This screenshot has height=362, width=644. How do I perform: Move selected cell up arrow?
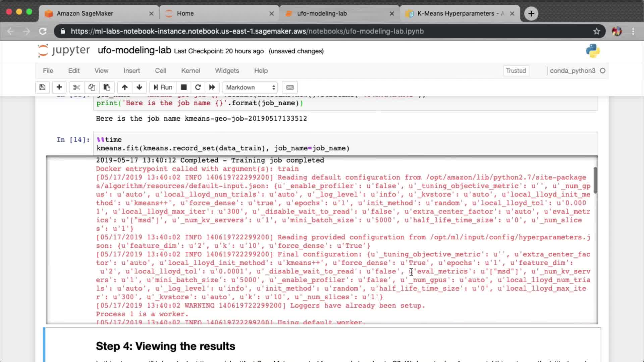click(124, 87)
